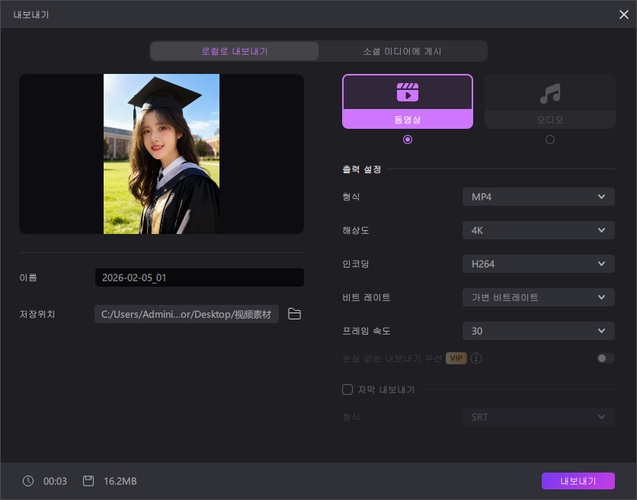The width and height of the screenshot is (637, 500).
Task: Select the 오디오 radio button
Action: click(550, 140)
